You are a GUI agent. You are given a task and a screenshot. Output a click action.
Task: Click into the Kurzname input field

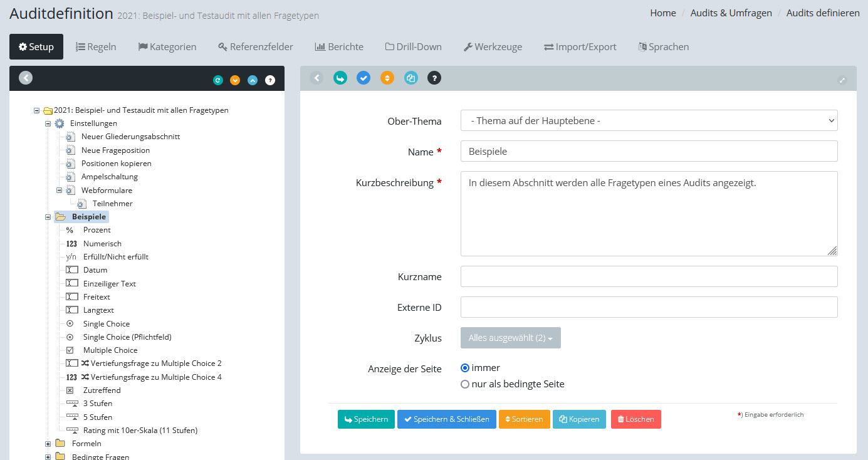pos(649,276)
